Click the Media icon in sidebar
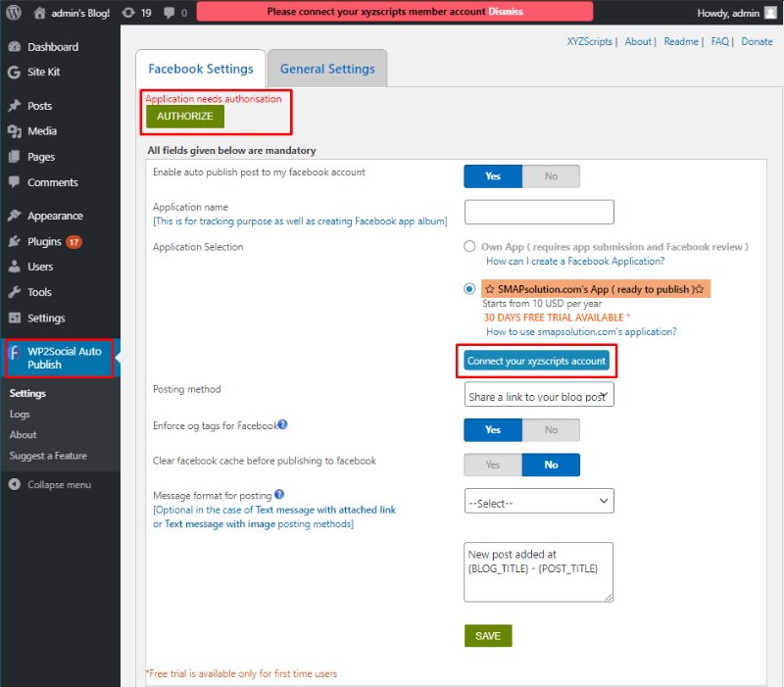 click(x=15, y=131)
